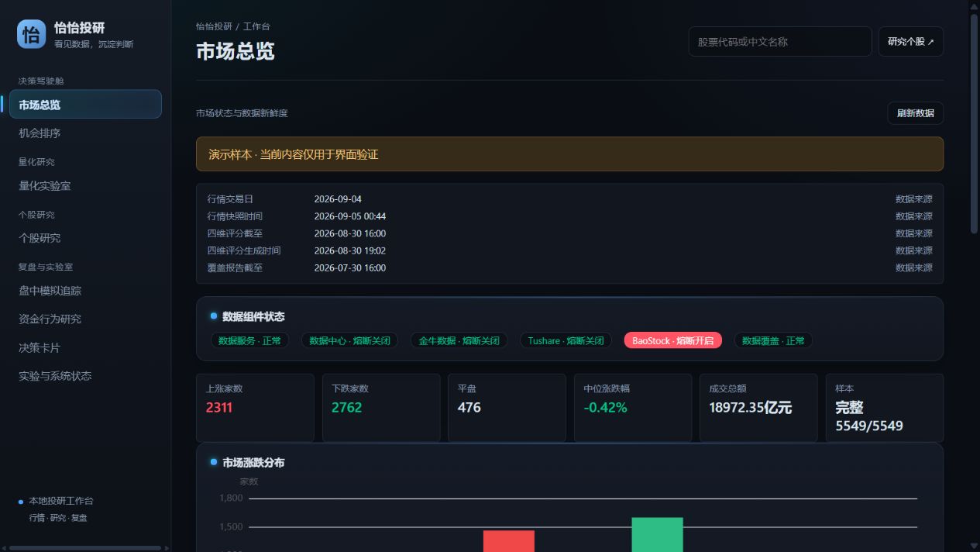Screen dimensions: 980x552
Task: Click the 中位涨跌幅 value -0.42%
Action: click(606, 408)
